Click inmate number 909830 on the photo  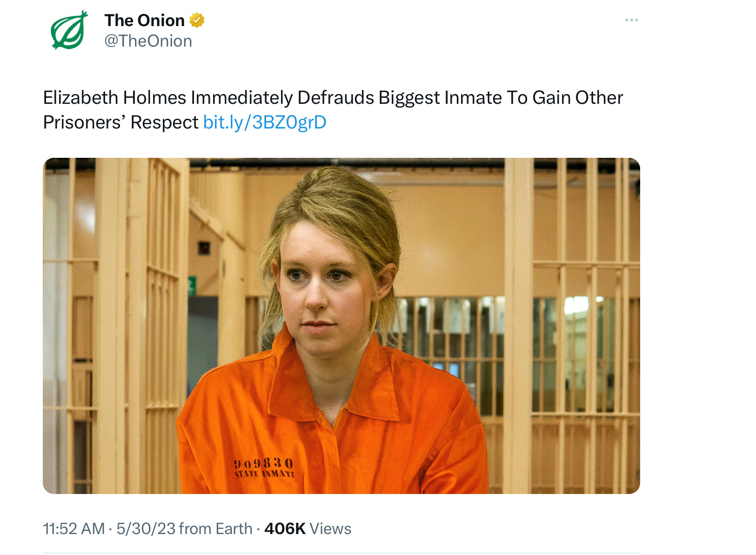pyautogui.click(x=263, y=463)
